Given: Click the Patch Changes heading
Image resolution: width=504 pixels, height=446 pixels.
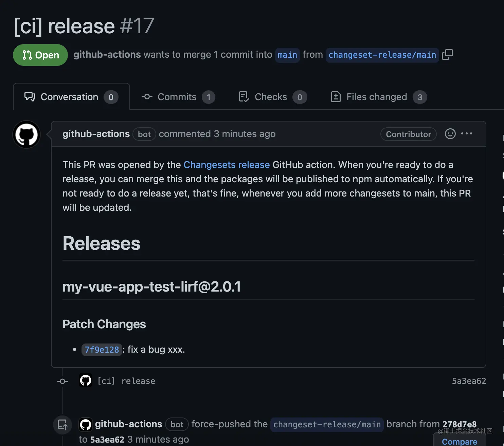Looking at the screenshot, I should point(104,324).
